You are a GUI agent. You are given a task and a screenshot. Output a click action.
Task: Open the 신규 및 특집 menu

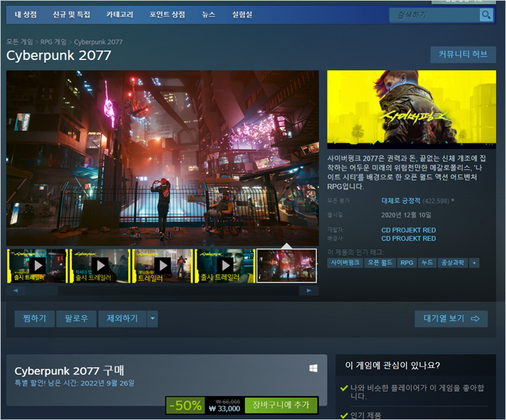72,14
